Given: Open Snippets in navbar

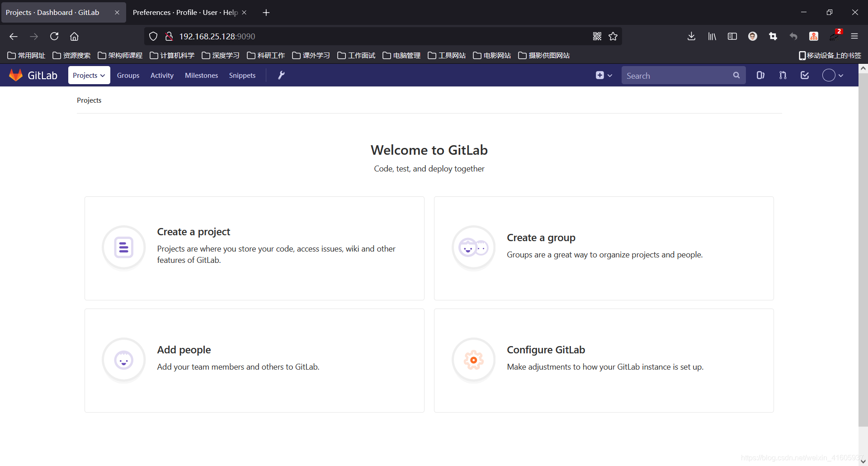Looking at the screenshot, I should pyautogui.click(x=242, y=75).
